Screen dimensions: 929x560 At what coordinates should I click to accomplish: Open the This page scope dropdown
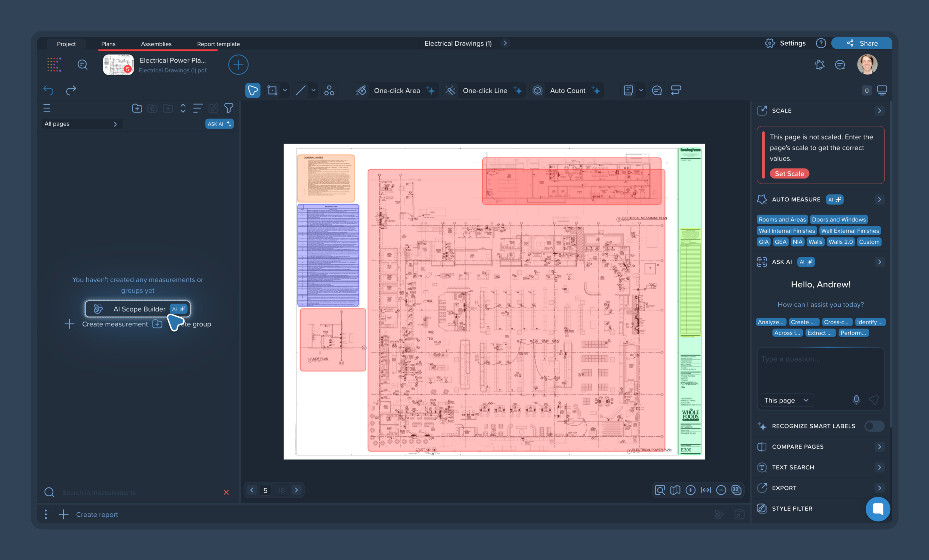[786, 400]
